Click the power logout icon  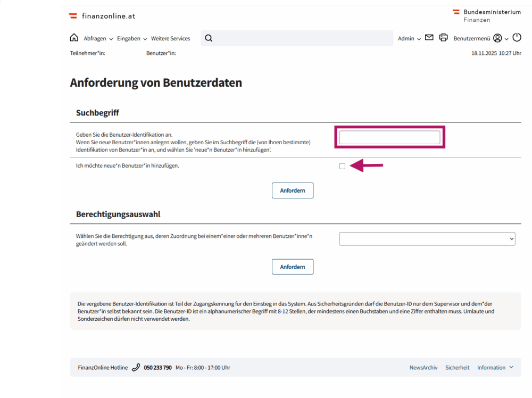pos(517,38)
